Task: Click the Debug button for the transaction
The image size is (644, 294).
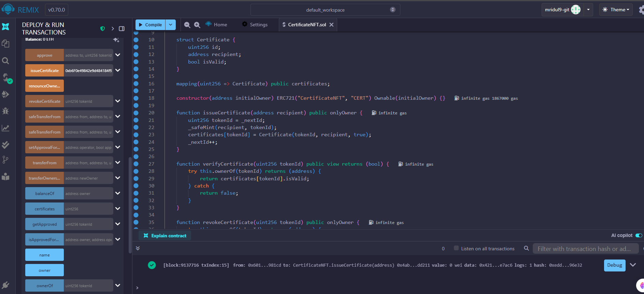Action: tap(614, 265)
